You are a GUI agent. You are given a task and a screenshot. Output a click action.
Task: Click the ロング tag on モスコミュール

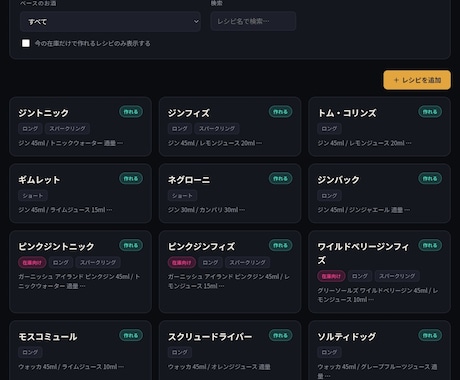pyautogui.click(x=30, y=352)
